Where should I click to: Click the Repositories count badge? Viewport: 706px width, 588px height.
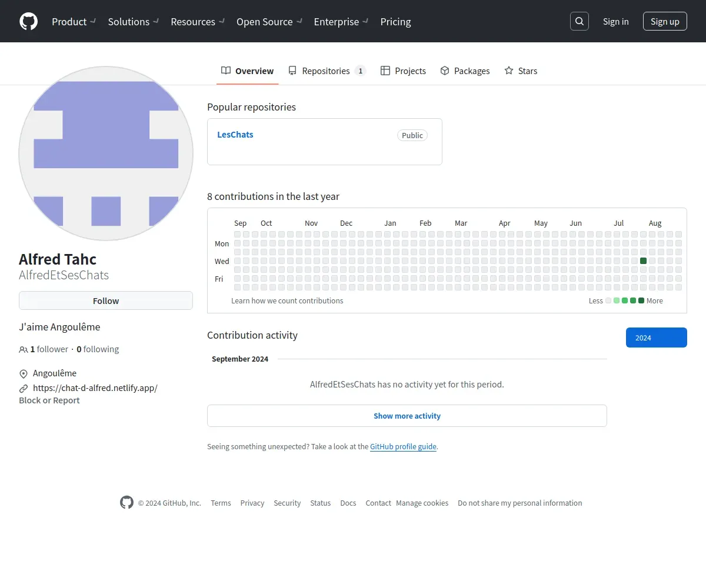(x=361, y=71)
